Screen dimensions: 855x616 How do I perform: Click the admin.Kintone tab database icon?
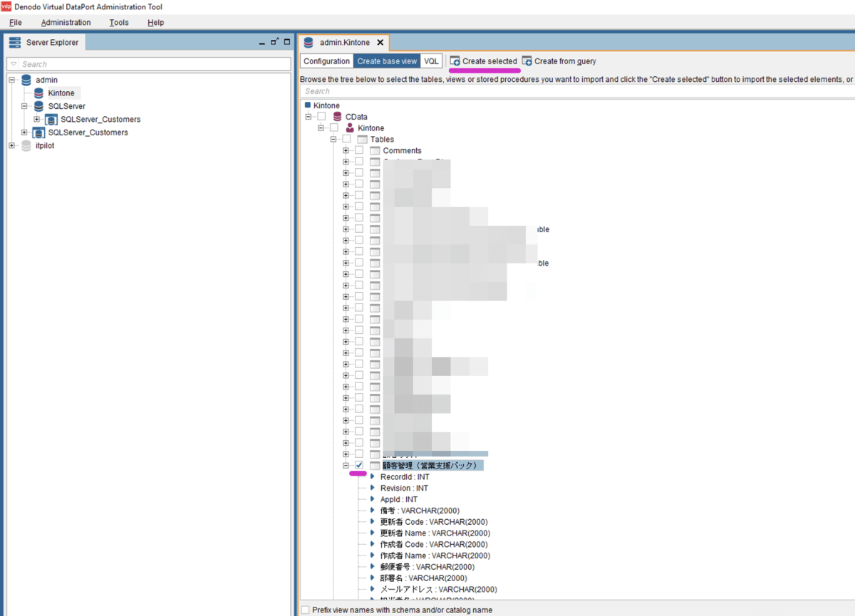point(309,42)
